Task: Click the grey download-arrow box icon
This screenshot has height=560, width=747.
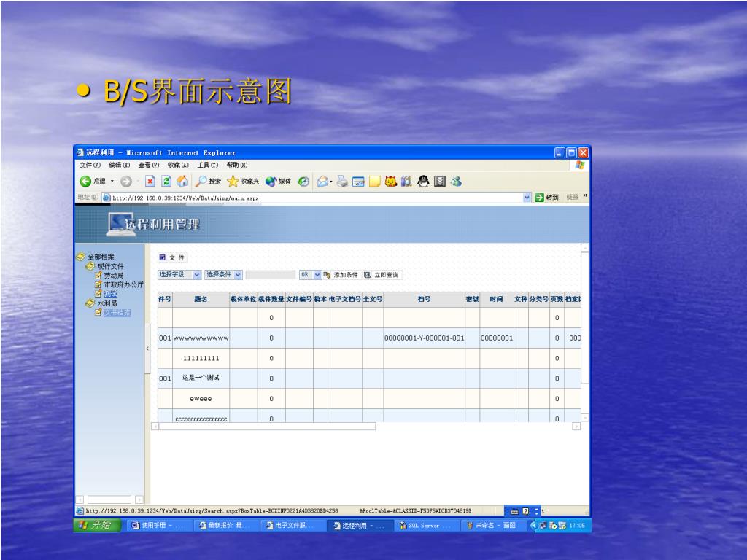Action: tap(440, 182)
